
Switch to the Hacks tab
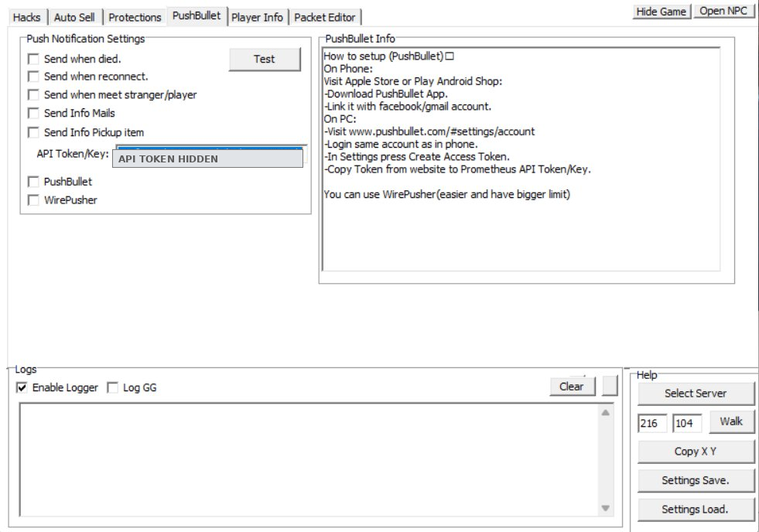pyautogui.click(x=26, y=18)
